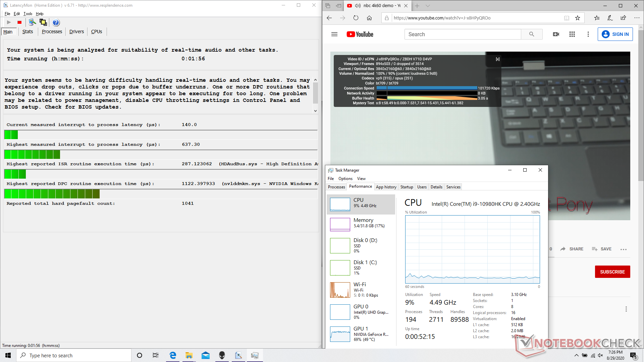Screen dimensions: 644x362
Task: Stop the LatencyMon monitor with red square
Action: tap(19, 22)
